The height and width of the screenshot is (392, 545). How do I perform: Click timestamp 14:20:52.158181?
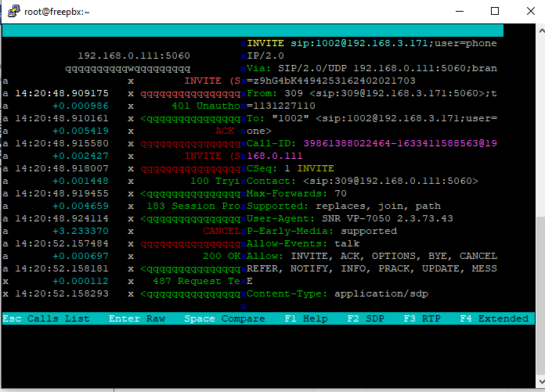[x=62, y=268]
